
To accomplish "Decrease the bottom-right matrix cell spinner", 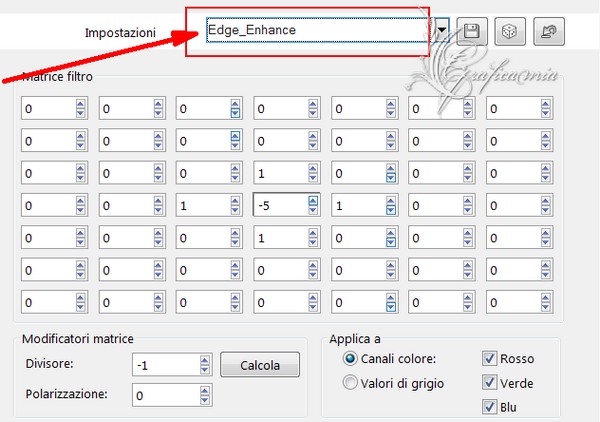I will point(545,307).
